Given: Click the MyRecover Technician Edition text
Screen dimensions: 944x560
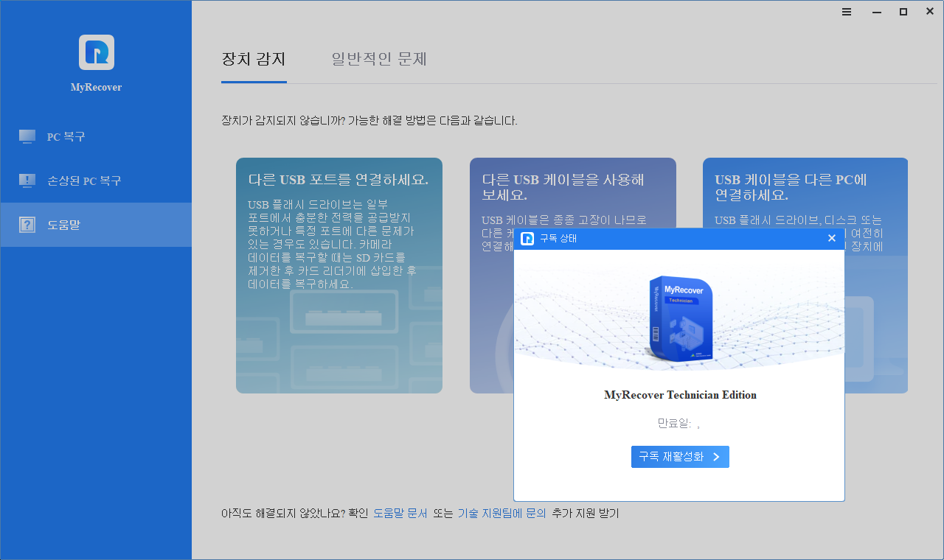Looking at the screenshot, I should [680, 395].
